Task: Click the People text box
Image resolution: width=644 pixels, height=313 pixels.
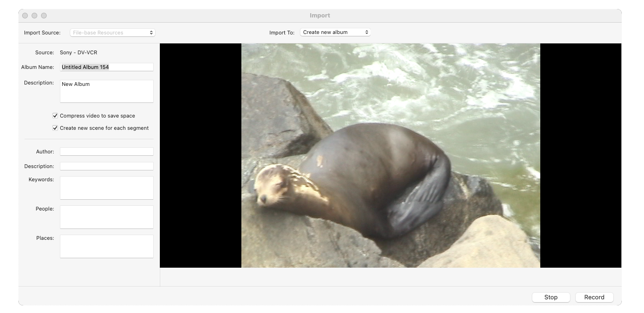Action: (106, 217)
